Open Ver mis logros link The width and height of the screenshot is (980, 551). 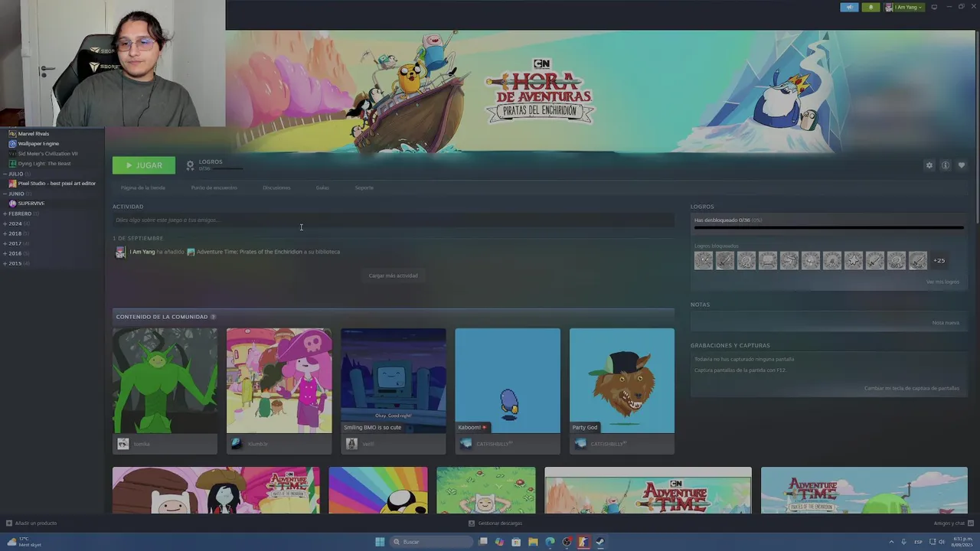pos(942,282)
